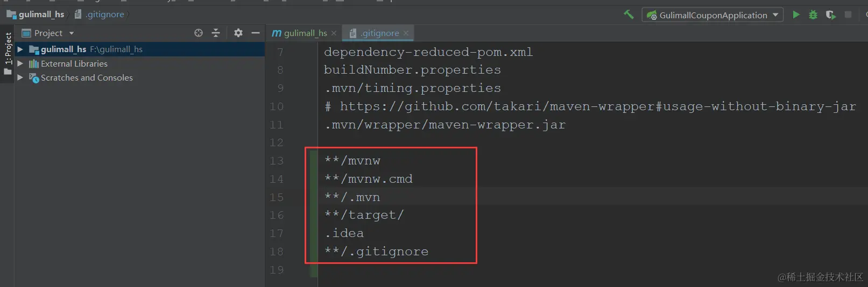Click the Build project hammer icon
Image resolution: width=868 pixels, height=287 pixels.
[629, 15]
